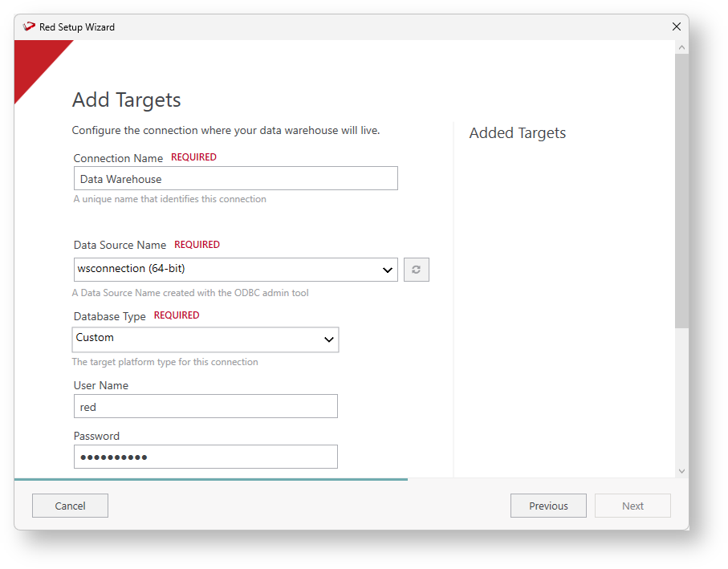Click REQUIRED tag beside Connection Name
This screenshot has width=728, height=569.
[x=193, y=157]
